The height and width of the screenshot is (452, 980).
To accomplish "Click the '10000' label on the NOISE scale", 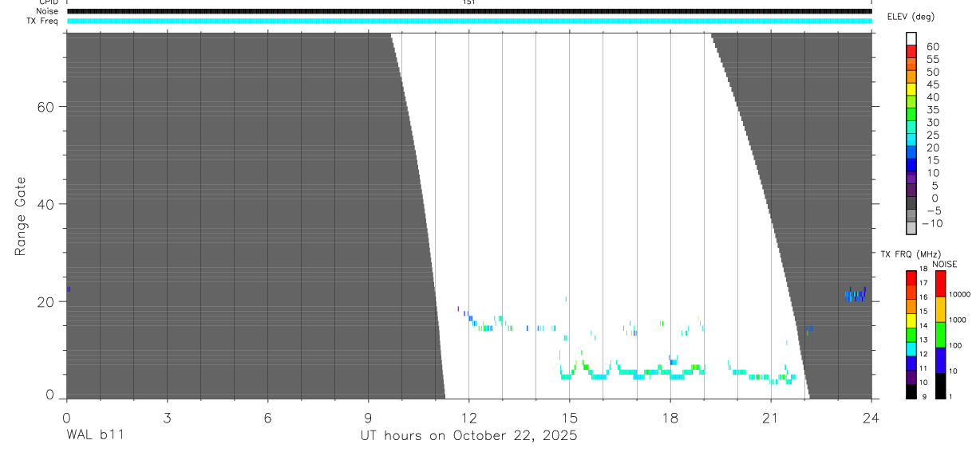I will tap(958, 295).
